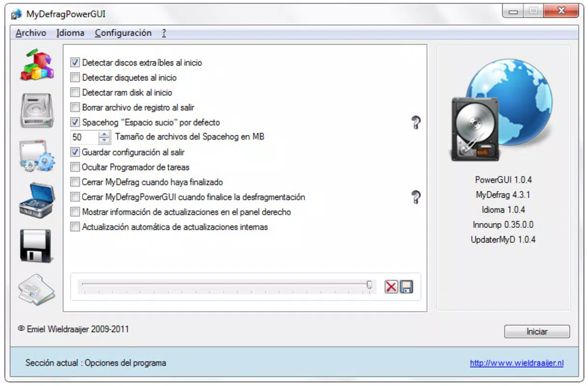Open the window-with-gears options sidebar icon

click(37, 156)
